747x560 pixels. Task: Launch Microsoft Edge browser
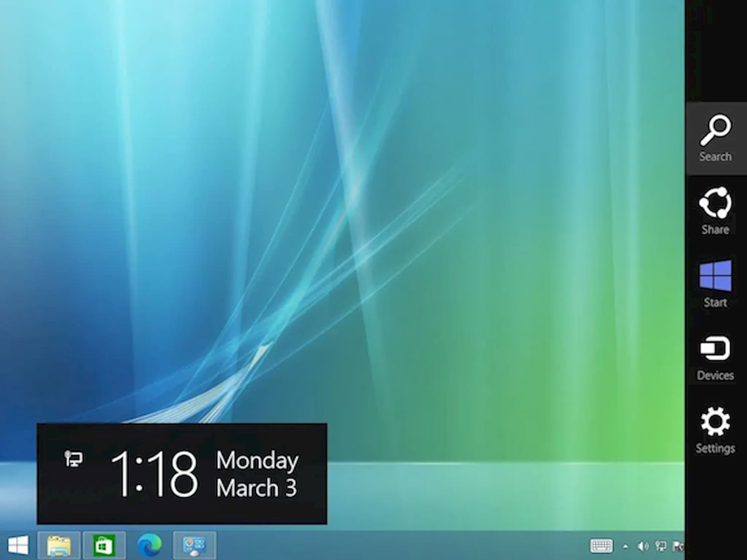pos(148,546)
